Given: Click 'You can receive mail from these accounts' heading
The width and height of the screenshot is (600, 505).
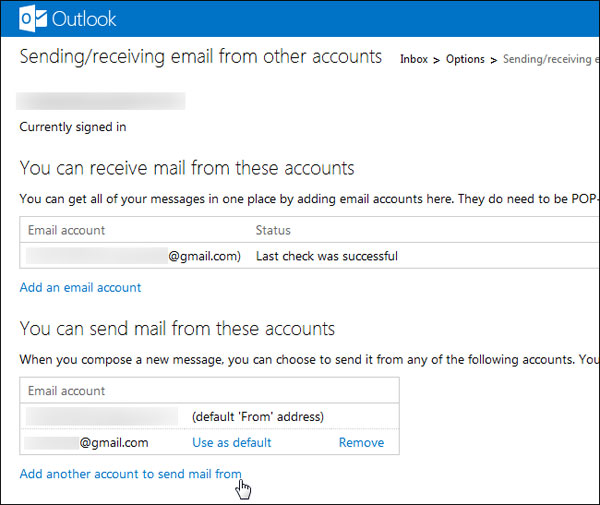Looking at the screenshot, I should point(187,168).
